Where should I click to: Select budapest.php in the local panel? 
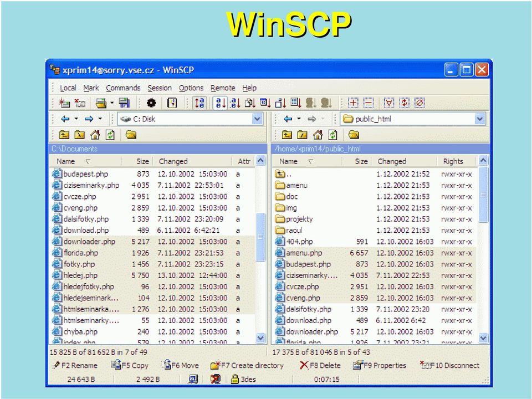[x=152, y=174]
